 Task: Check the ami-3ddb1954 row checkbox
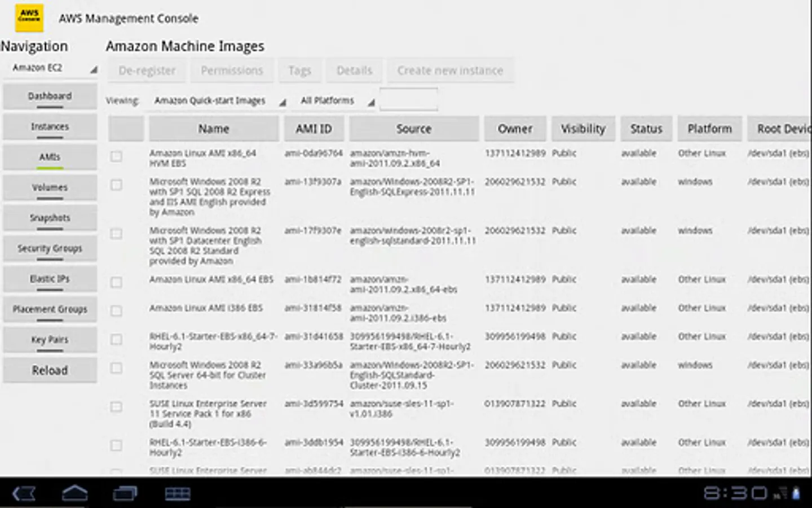[x=116, y=445]
